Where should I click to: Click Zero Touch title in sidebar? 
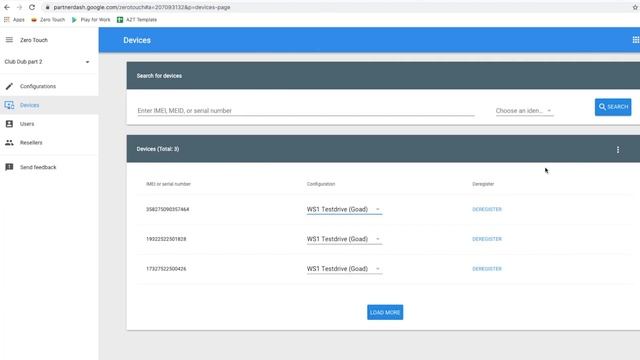(x=34, y=40)
